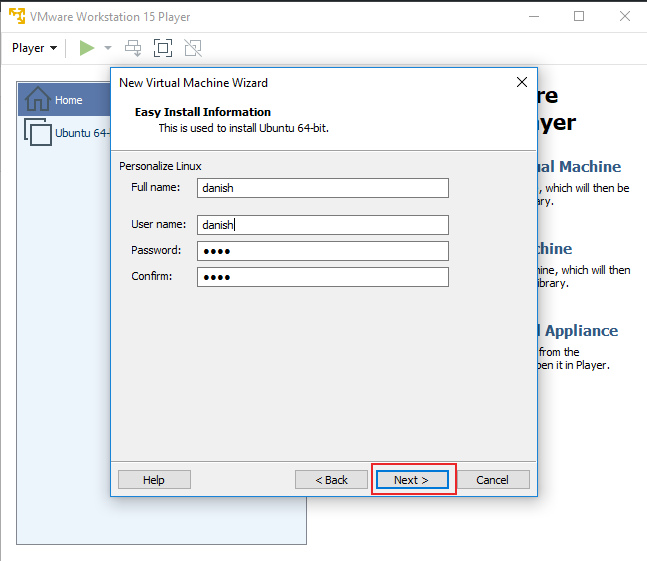
Task: Click the Help button in wizard
Action: pos(154,480)
